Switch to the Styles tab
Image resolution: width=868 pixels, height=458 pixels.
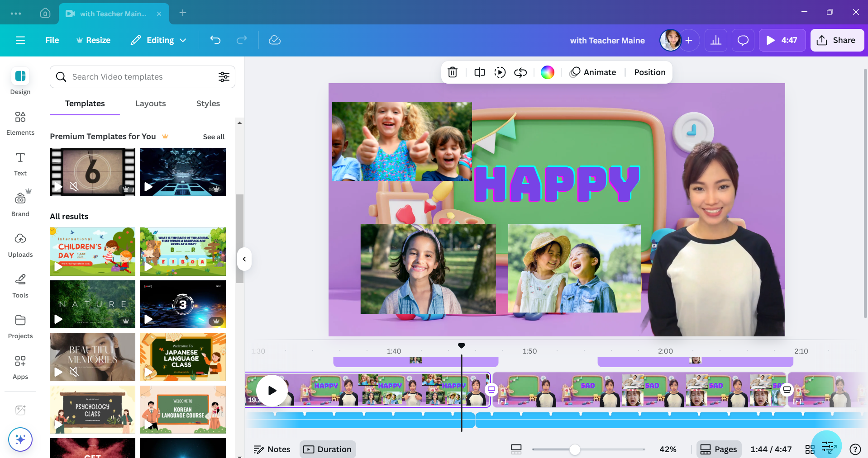pyautogui.click(x=208, y=104)
